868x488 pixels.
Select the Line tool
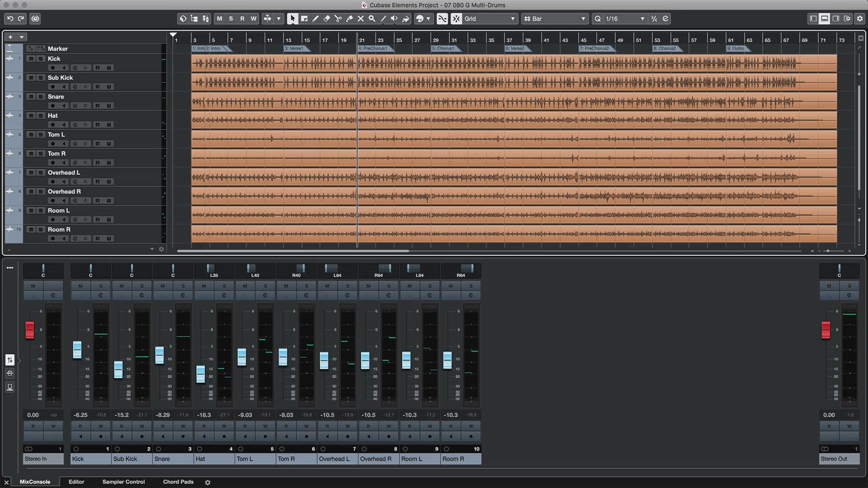[x=383, y=19]
